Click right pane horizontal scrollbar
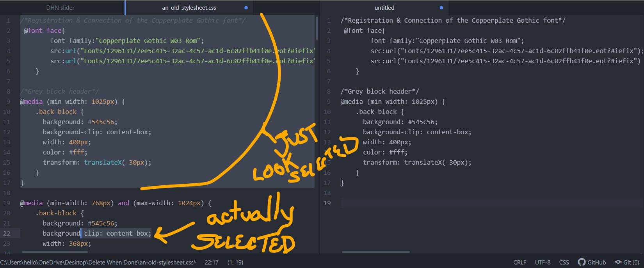Viewport: 644px width, 268px height. [x=376, y=252]
